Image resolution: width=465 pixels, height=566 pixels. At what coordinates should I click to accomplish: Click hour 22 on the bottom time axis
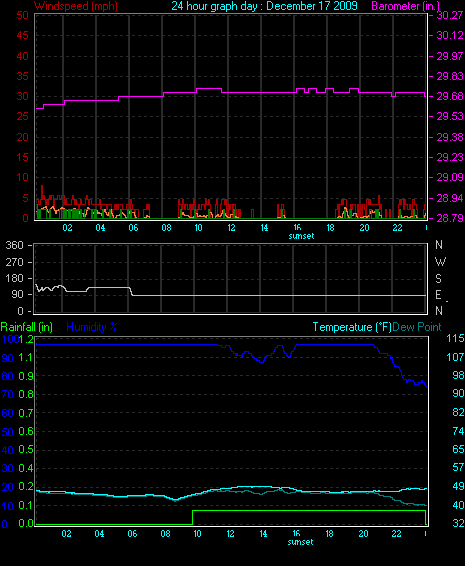(396, 534)
